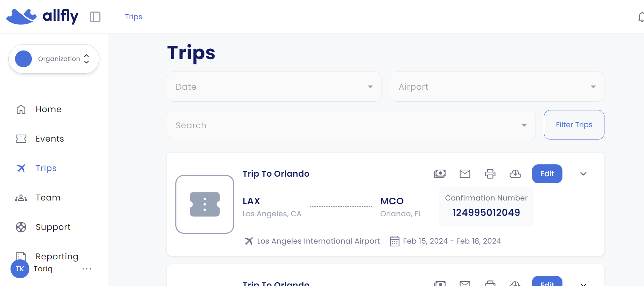Image resolution: width=644 pixels, height=286 pixels.
Task: Download the first Trip To Orlando
Action: (515, 174)
